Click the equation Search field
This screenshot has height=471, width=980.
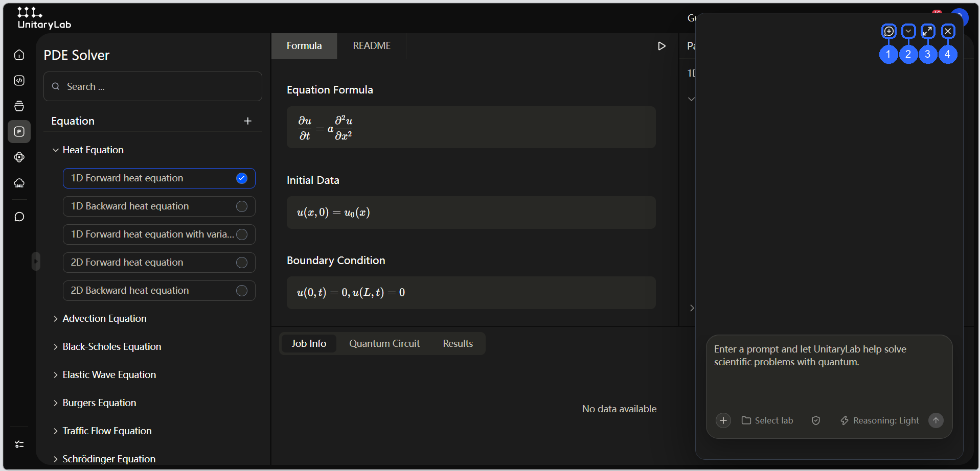[153, 86]
